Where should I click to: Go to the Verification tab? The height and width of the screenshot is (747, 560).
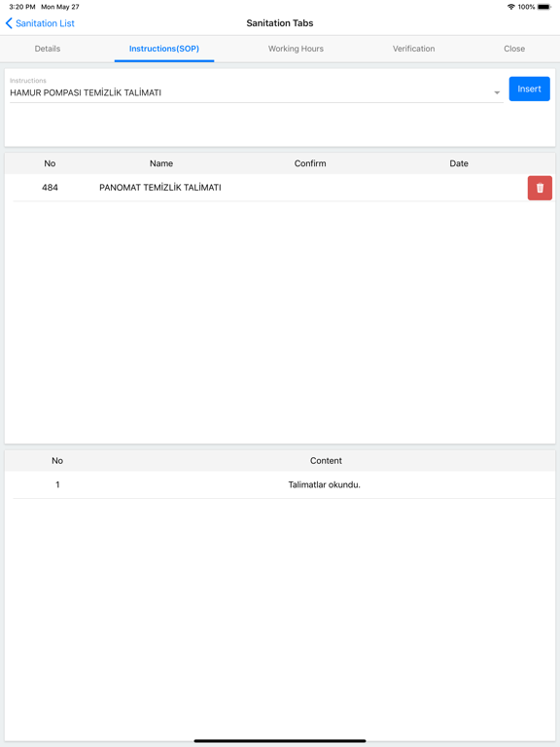413,49
